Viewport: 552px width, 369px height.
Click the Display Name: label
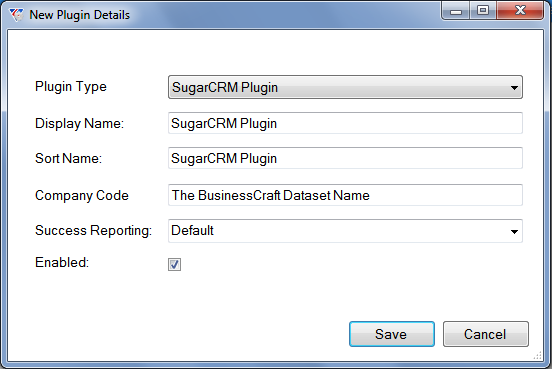tap(80, 124)
